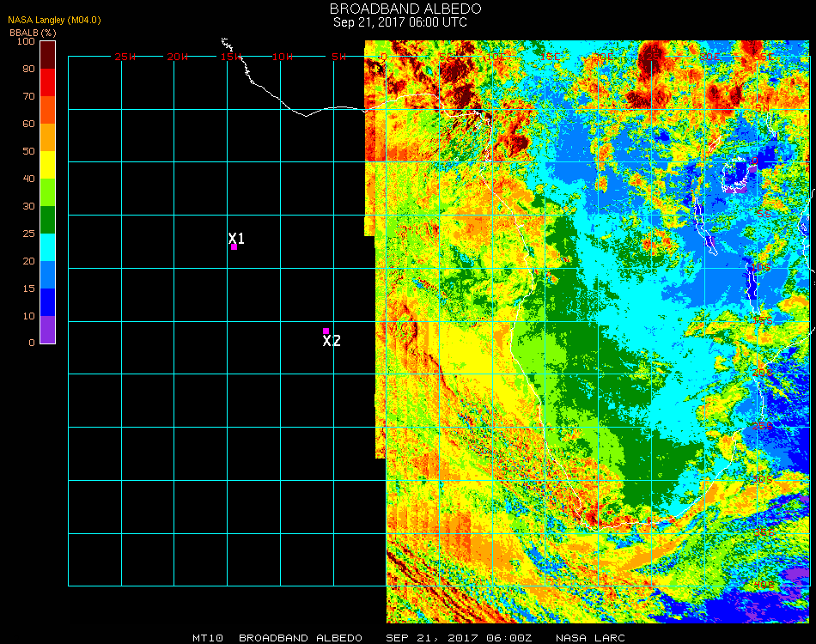Image resolution: width=816 pixels, height=644 pixels.
Task: Click the 10 legend scale value
Action: pos(28,316)
